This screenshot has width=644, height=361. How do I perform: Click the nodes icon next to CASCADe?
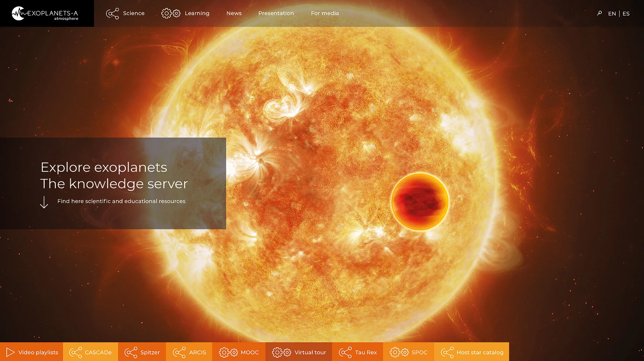tap(75, 352)
